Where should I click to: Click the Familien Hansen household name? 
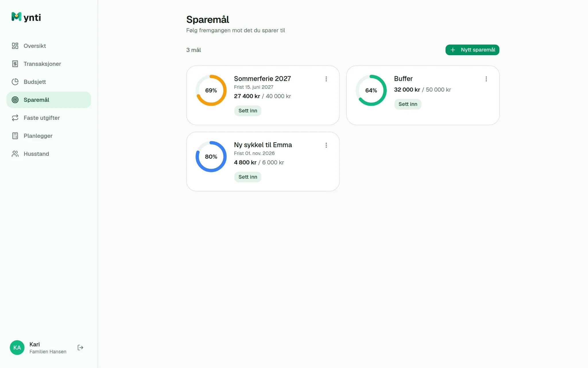pyautogui.click(x=48, y=352)
